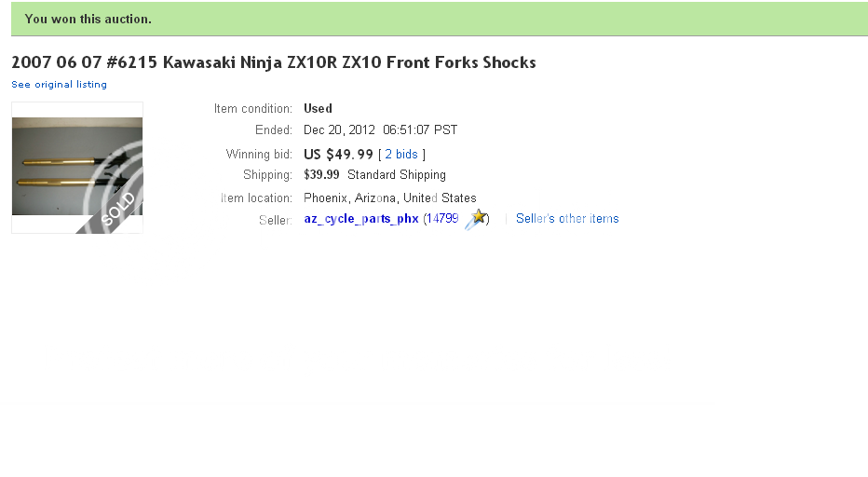This screenshot has width=868, height=477.
Task: Click the Dec 20, 2012 end date
Action: pyautogui.click(x=338, y=130)
